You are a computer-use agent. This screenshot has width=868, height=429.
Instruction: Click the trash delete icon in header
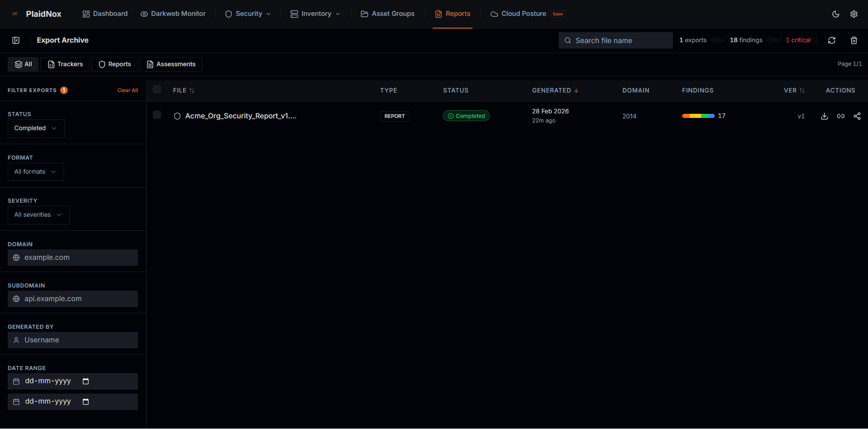[854, 40]
